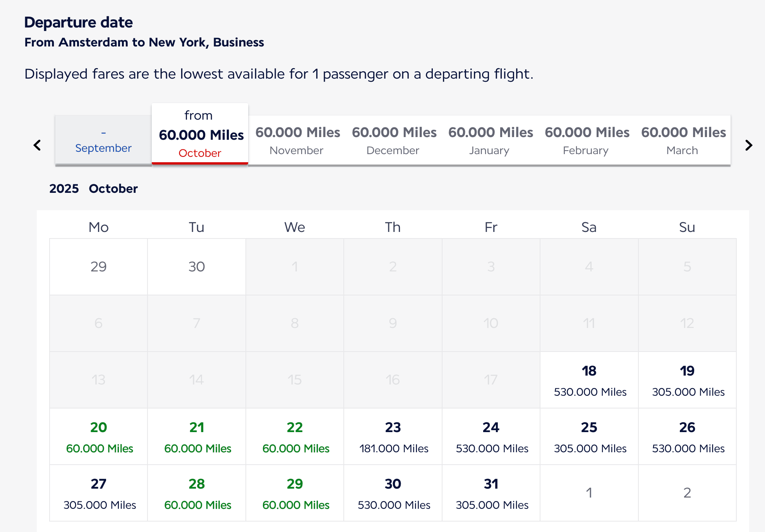This screenshot has width=765, height=532.
Task: Choose October 25 for 305.000 Miles
Action: pyautogui.click(x=589, y=437)
